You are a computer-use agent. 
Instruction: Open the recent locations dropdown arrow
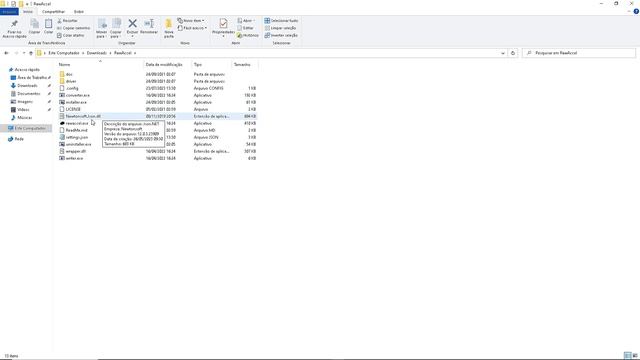(x=24, y=53)
